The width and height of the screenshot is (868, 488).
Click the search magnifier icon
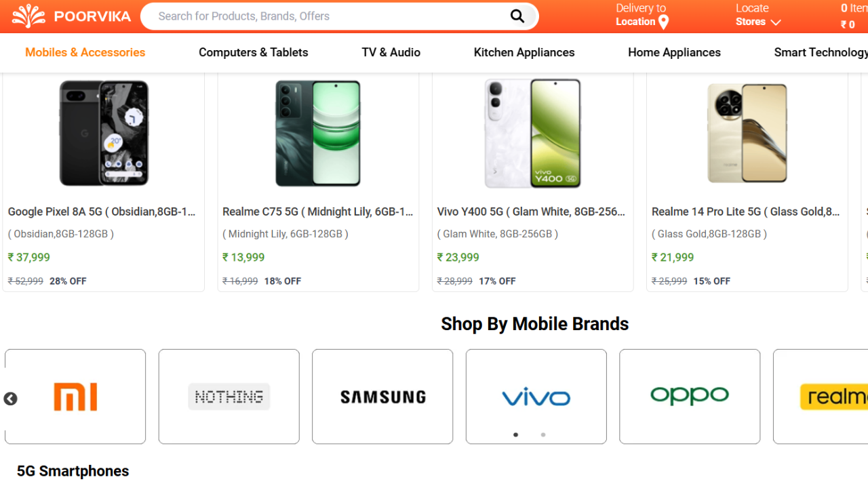pyautogui.click(x=517, y=16)
